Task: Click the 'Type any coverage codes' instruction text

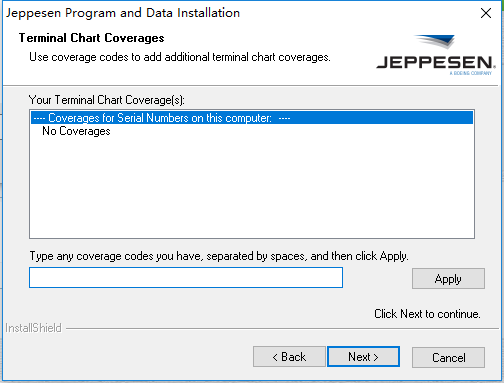Action: coord(219,256)
